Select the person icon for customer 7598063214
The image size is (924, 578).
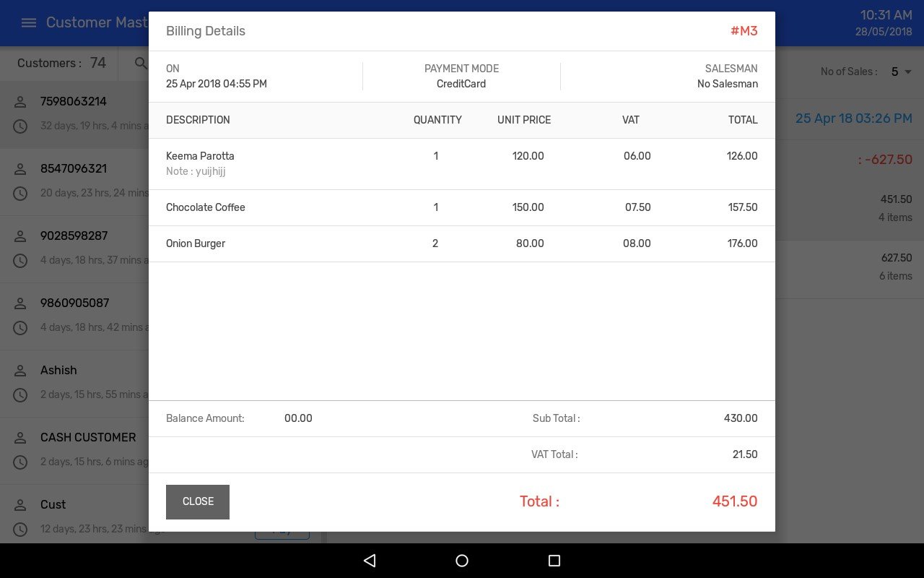20,101
